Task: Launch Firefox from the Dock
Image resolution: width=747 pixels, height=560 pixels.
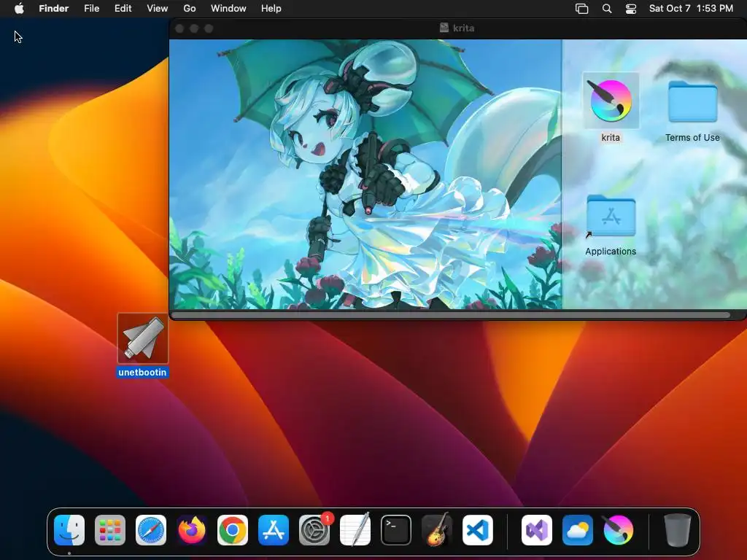Action: tap(192, 530)
